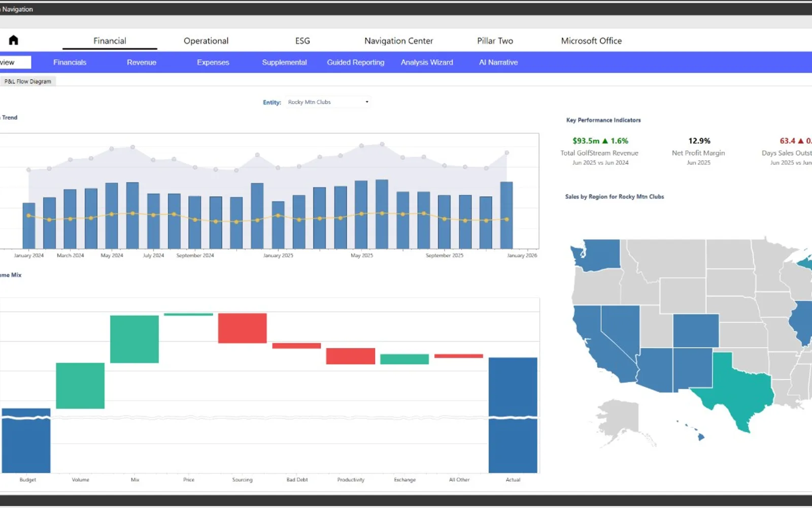
Task: Open Guided Reporting
Action: pyautogui.click(x=356, y=62)
